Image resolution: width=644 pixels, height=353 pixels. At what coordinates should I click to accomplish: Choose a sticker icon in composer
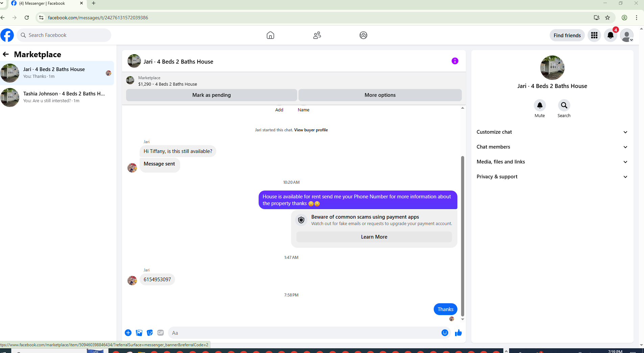click(150, 333)
